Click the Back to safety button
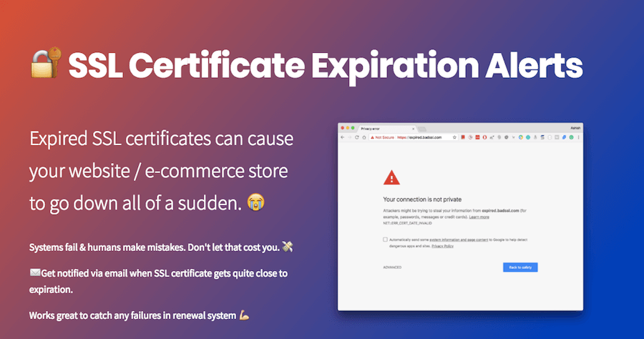The height and width of the screenshot is (339, 644). (x=520, y=267)
